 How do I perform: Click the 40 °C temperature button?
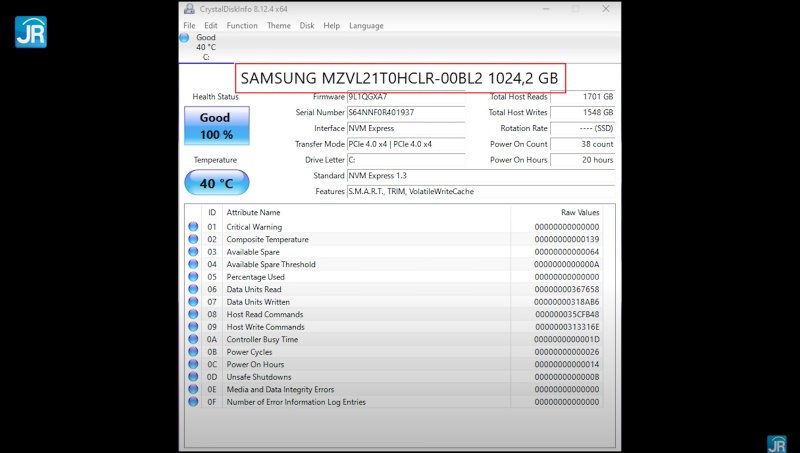pos(216,183)
